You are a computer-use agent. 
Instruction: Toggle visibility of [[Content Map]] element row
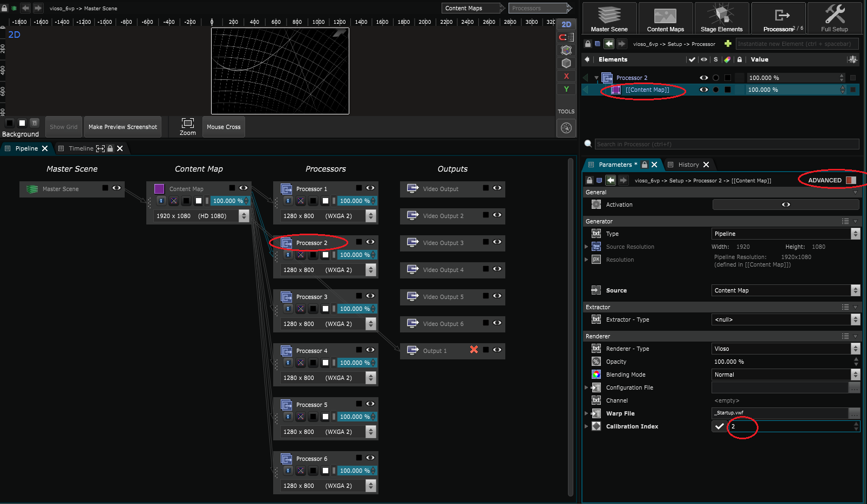[x=704, y=90]
